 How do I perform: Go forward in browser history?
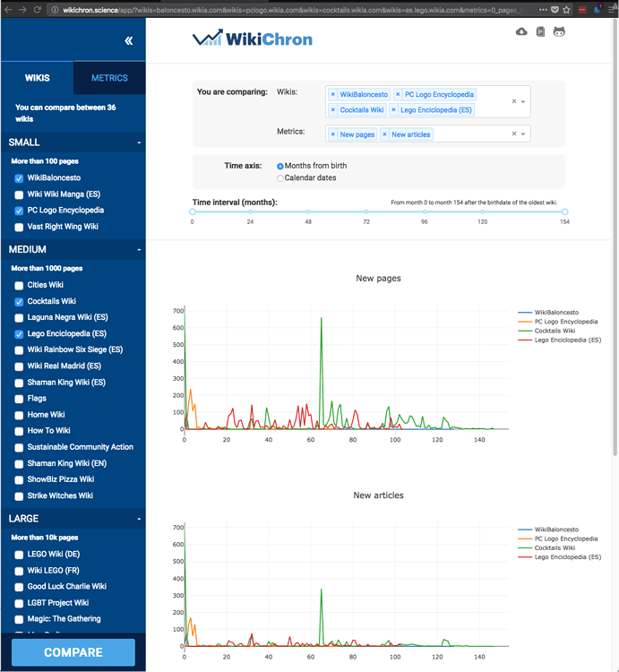tap(22, 10)
